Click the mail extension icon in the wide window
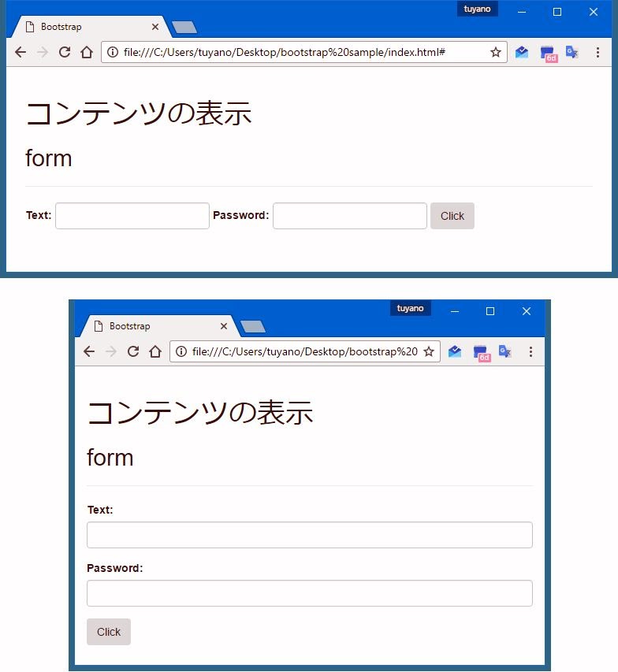Viewport: 618px width, 672px height. pyautogui.click(x=522, y=52)
